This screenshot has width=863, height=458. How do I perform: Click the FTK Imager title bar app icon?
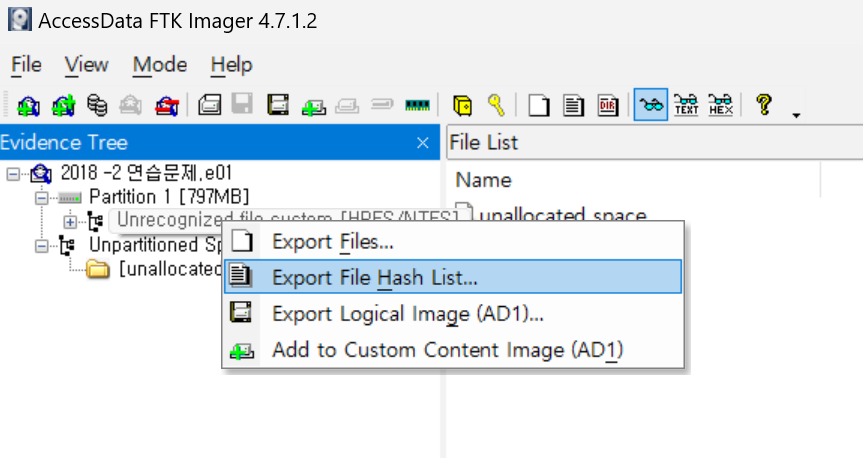pos(20,20)
